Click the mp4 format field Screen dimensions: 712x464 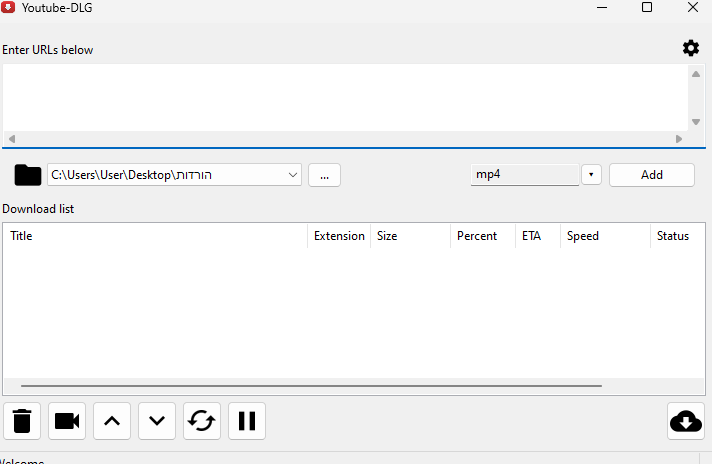tap(524, 174)
